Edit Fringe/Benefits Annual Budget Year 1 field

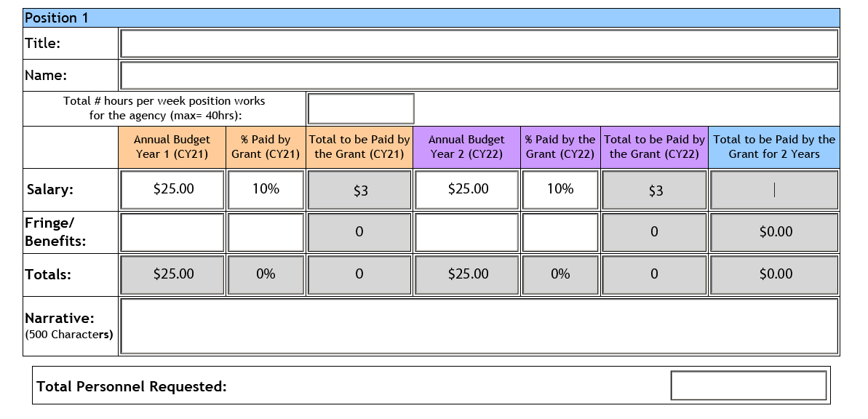[x=172, y=233]
